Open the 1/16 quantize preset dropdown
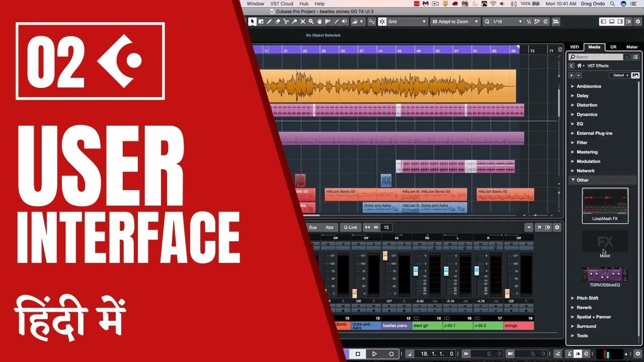Image resolution: width=644 pixels, height=362 pixels. tap(508, 22)
